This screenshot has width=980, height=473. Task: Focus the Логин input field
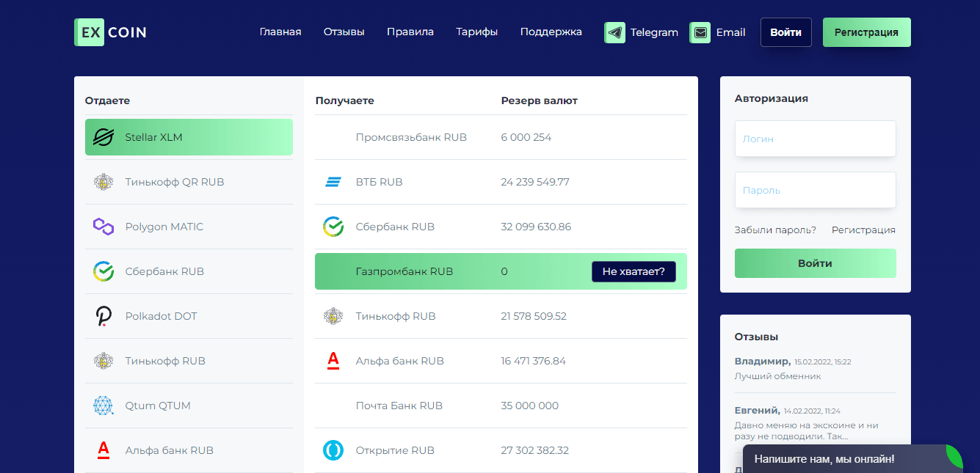815,139
